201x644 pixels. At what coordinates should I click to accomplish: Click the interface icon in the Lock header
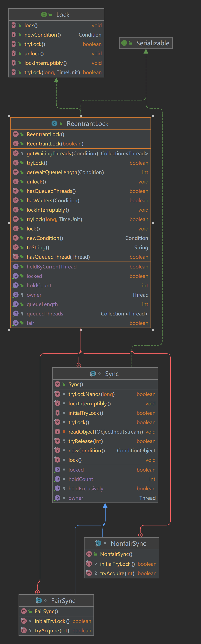[x=44, y=15]
